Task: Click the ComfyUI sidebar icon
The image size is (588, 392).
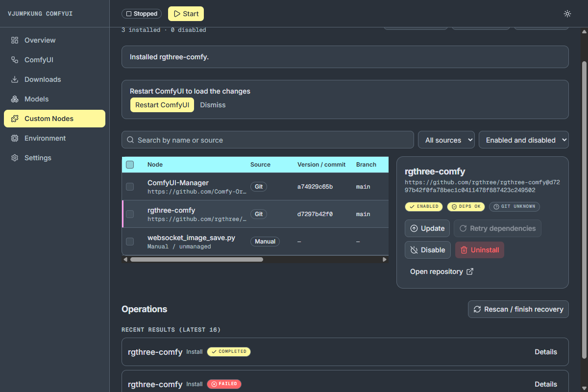Action: [15, 60]
